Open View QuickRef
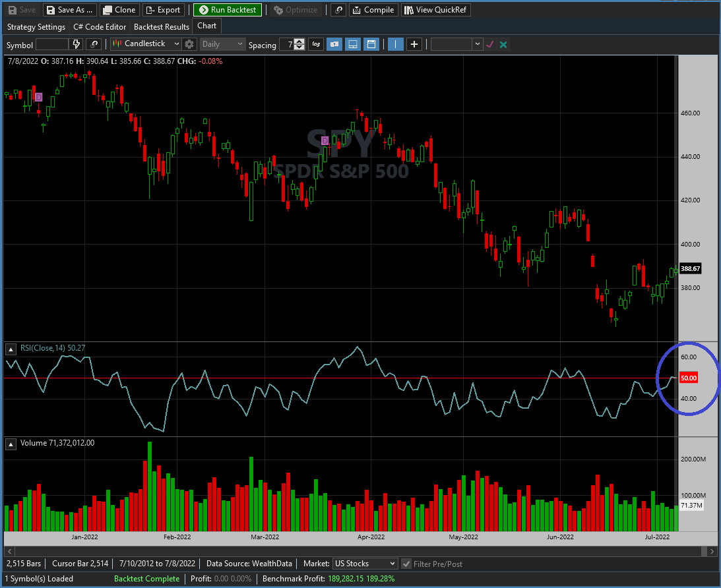This screenshot has width=721, height=588. (x=436, y=10)
